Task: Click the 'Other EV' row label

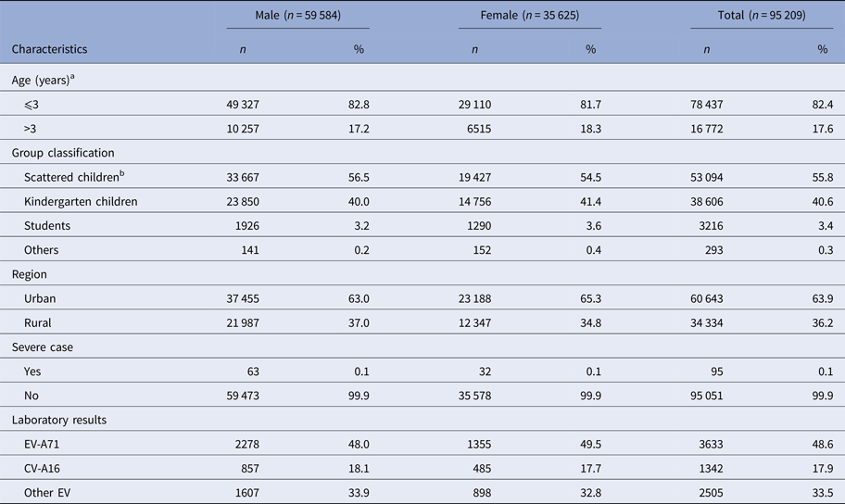Action: click(47, 492)
